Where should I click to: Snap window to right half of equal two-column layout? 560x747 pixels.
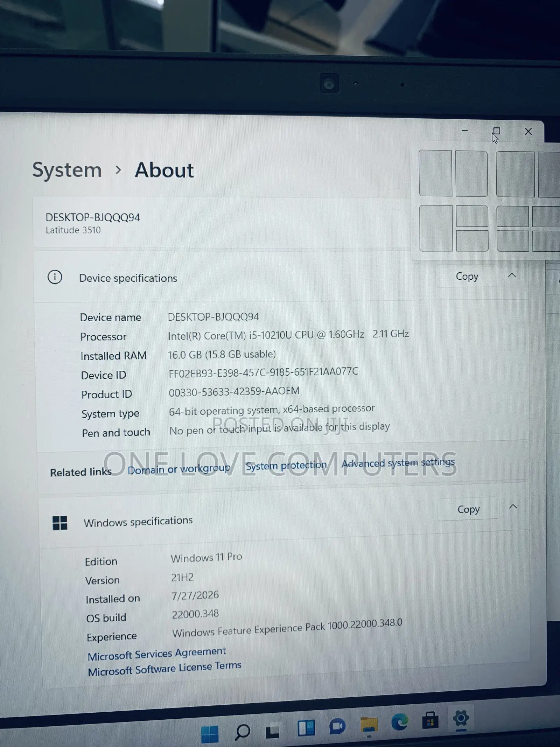click(471, 174)
